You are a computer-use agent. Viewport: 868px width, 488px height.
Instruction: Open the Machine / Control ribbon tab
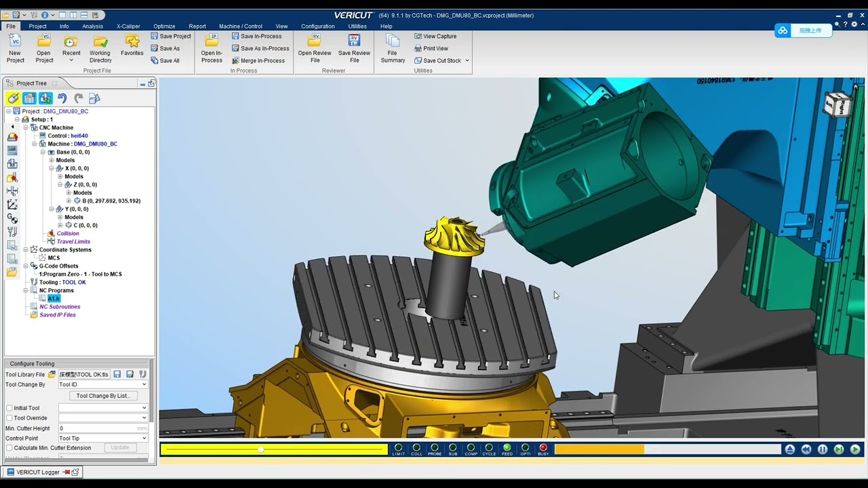(241, 26)
